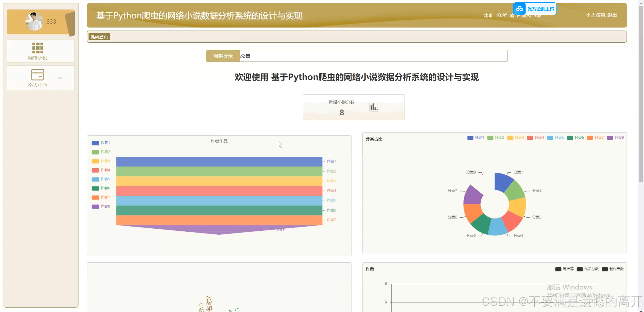This screenshot has height=312, width=644.
Task: Toggle 分类8 legend in 分类占比 chart
Action: 615,138
